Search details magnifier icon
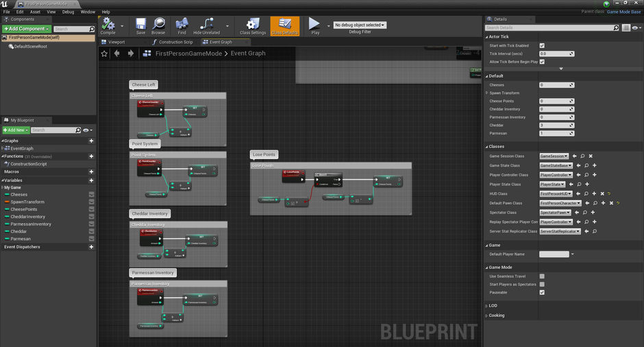Screen dimensions: 644x347 click(x=616, y=27)
